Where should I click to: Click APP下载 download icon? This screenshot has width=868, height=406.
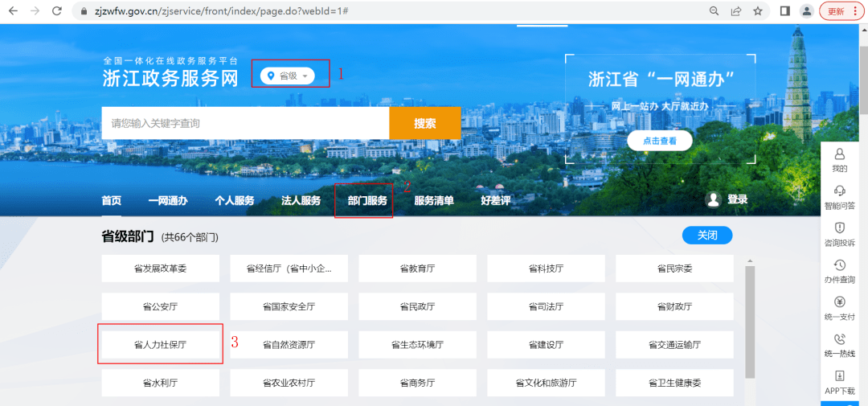pos(840,376)
